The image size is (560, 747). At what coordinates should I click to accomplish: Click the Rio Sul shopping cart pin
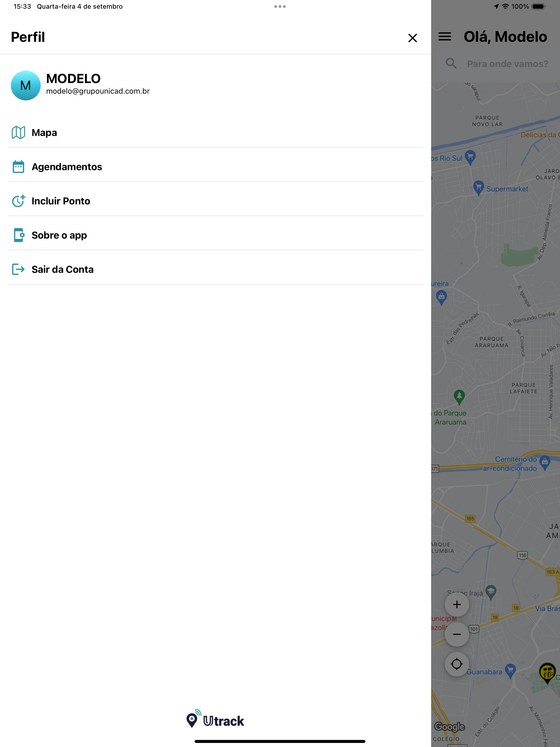coord(470,157)
